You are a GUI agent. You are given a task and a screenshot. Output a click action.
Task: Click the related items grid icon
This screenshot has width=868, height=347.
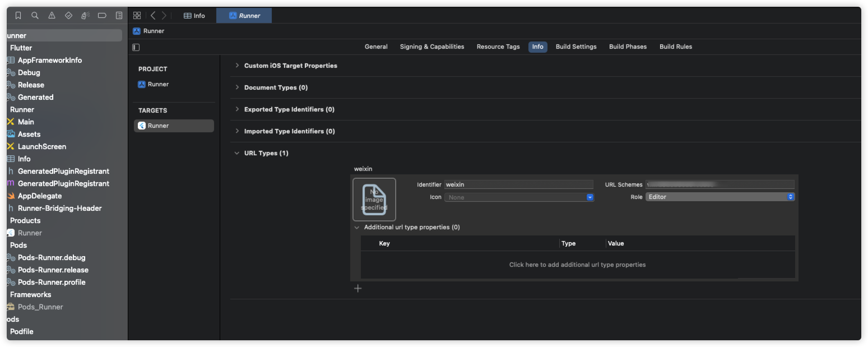(137, 16)
